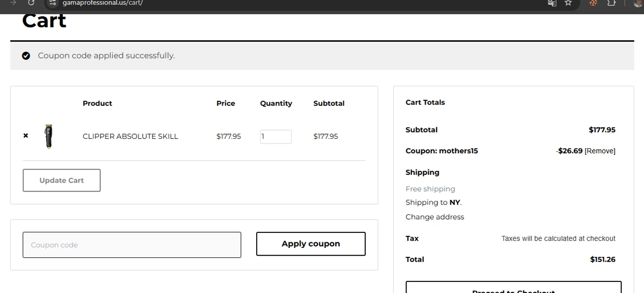Remove the mothers15 coupon
644x293 pixels.
[x=600, y=151]
